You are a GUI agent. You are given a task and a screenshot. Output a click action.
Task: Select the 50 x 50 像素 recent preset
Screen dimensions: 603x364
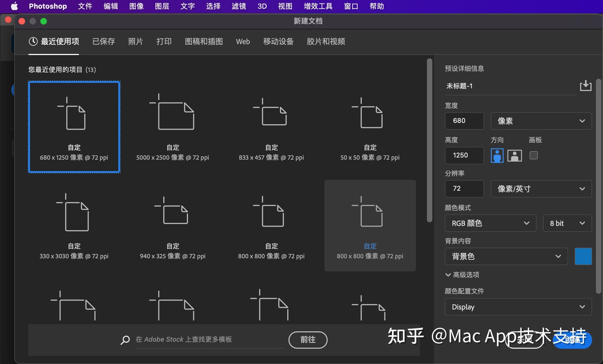370,125
